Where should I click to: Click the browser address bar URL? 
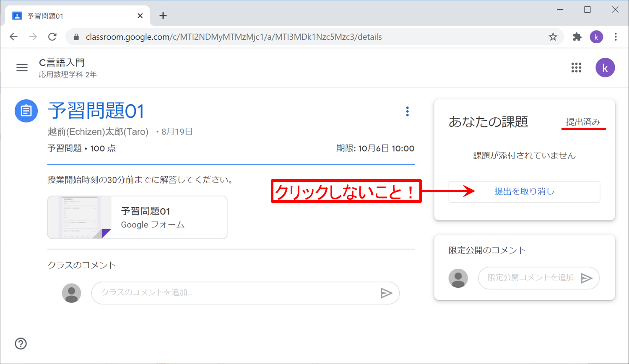pos(234,37)
